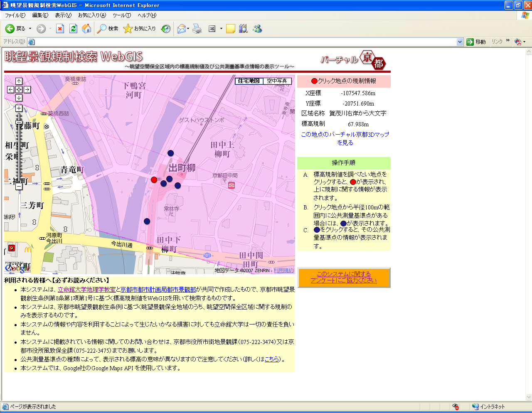Click the アンケートにご協力ください survey button
Viewport: 532px width, 413px height.
coord(344,277)
